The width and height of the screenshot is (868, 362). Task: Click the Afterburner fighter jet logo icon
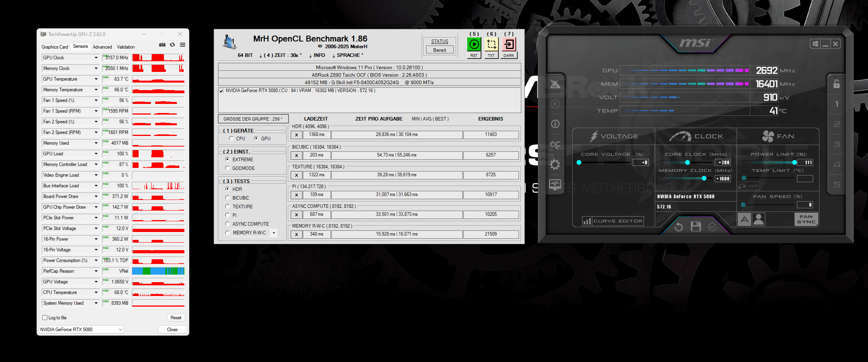[x=555, y=84]
